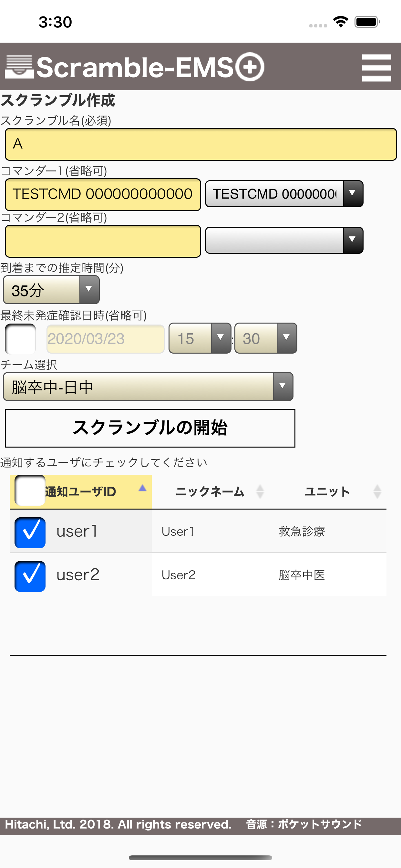Sort by ユニット column arrows
This screenshot has height=868, width=401.
pos(377,491)
